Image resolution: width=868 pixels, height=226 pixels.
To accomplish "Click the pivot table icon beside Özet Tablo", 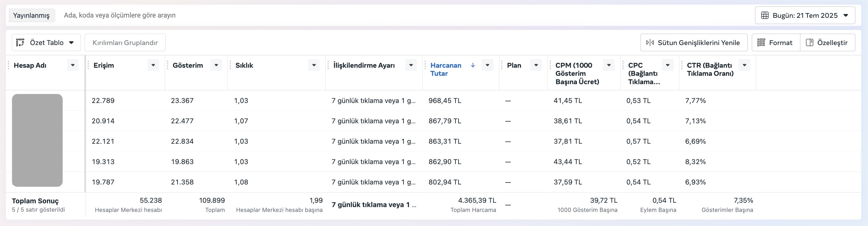I will click(20, 43).
